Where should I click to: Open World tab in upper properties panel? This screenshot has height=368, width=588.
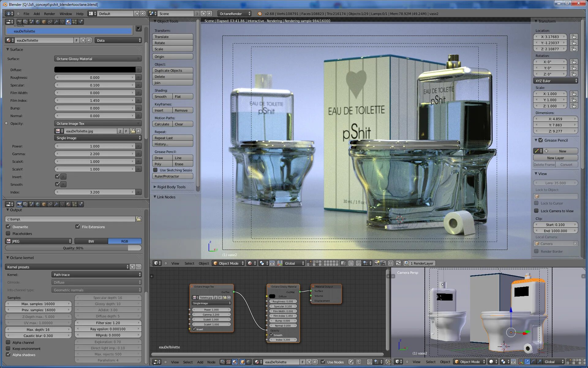pos(38,22)
